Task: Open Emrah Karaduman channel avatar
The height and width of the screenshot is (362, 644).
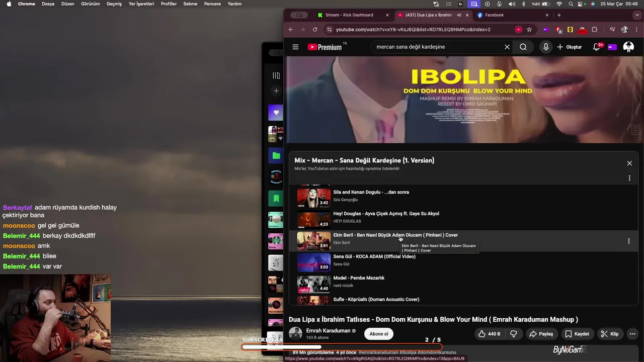Action: pos(295,333)
